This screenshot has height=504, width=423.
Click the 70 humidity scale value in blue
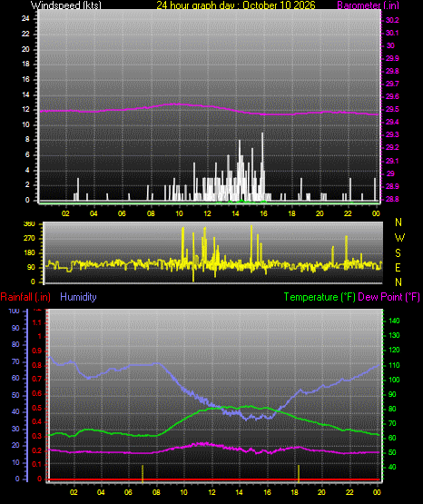click(x=15, y=362)
